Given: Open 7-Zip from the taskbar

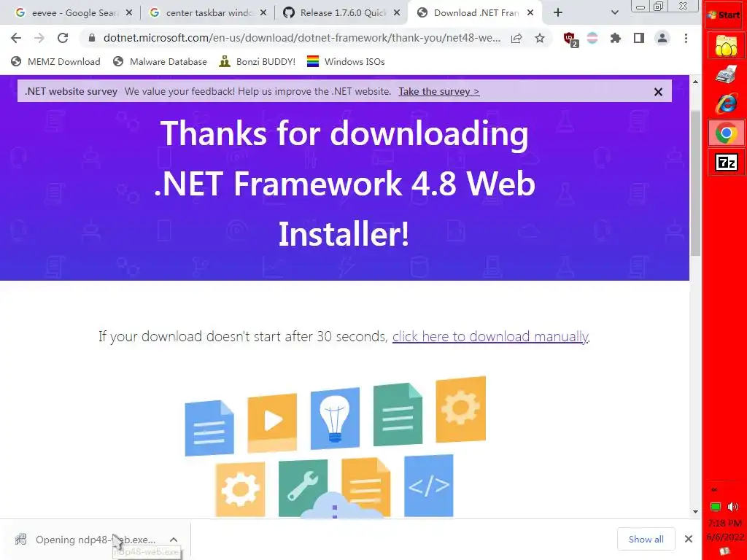Looking at the screenshot, I should click(x=726, y=163).
